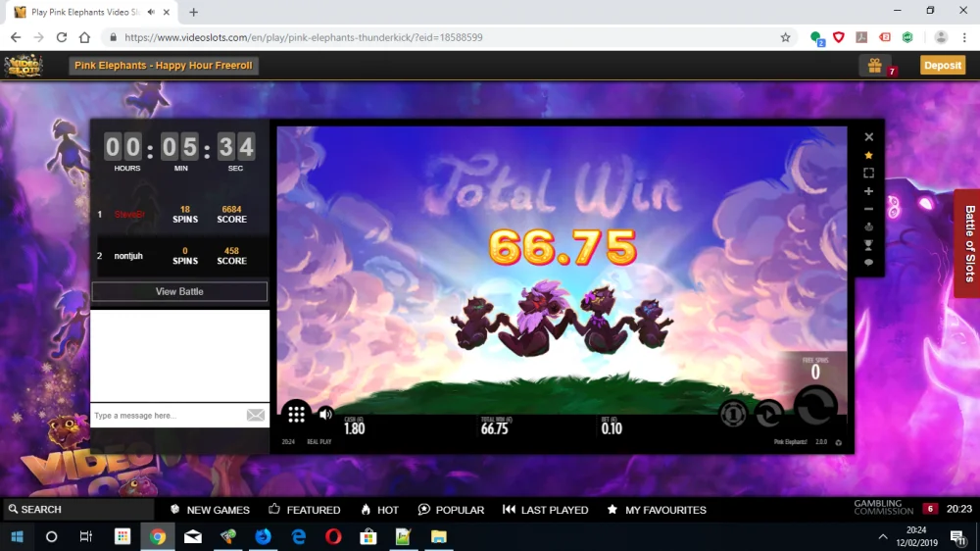The height and width of the screenshot is (551, 980).
Task: Switch the game to fullscreen mode
Action: (868, 174)
